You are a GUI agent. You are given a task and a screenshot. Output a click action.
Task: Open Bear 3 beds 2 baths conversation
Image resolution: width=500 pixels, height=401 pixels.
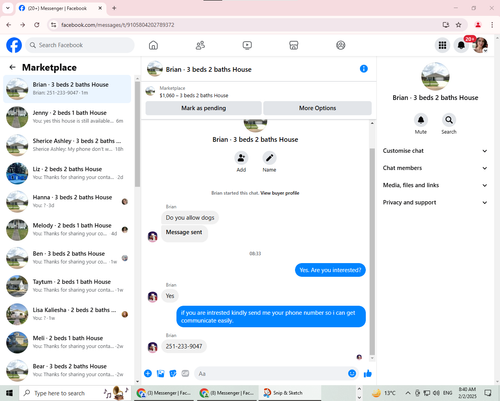click(x=67, y=370)
